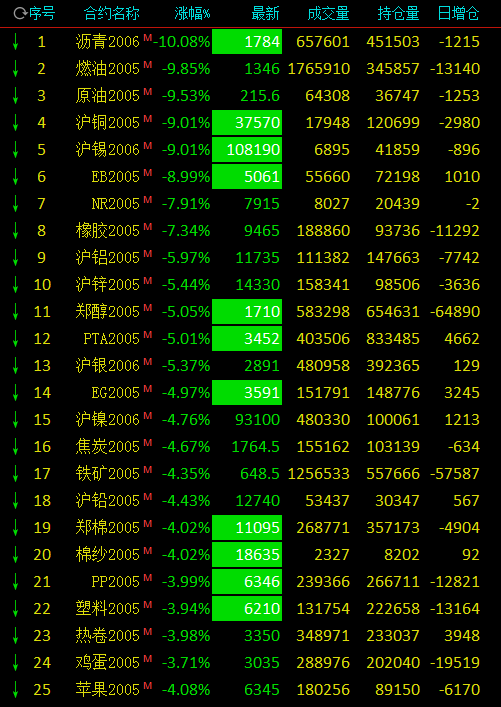Click the down arrow in row 21

15,582
